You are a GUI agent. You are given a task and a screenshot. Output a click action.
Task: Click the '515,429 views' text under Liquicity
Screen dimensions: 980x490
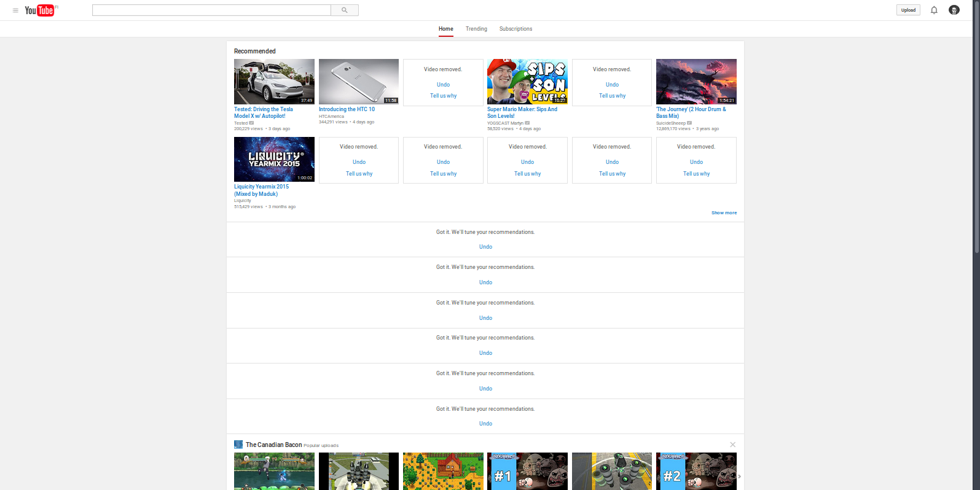click(x=248, y=207)
